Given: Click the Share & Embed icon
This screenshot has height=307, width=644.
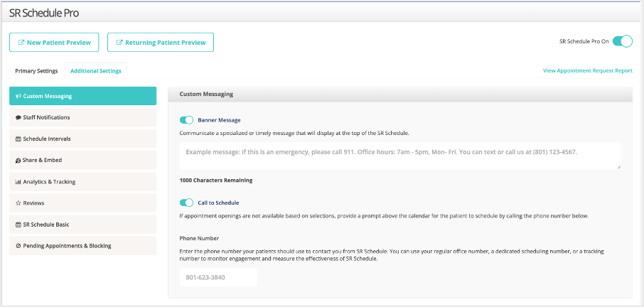Looking at the screenshot, I should 18,161.
